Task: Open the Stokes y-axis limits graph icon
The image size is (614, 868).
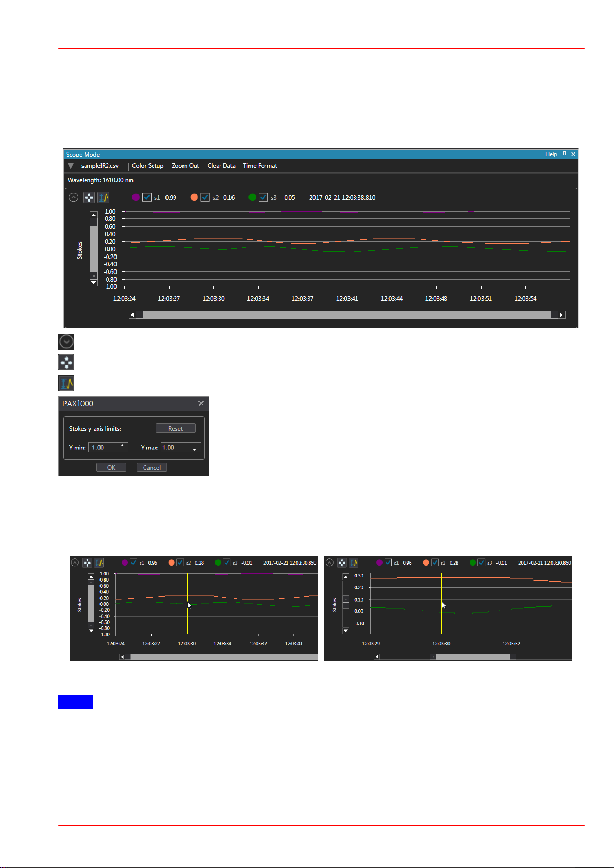Action: pos(104,197)
